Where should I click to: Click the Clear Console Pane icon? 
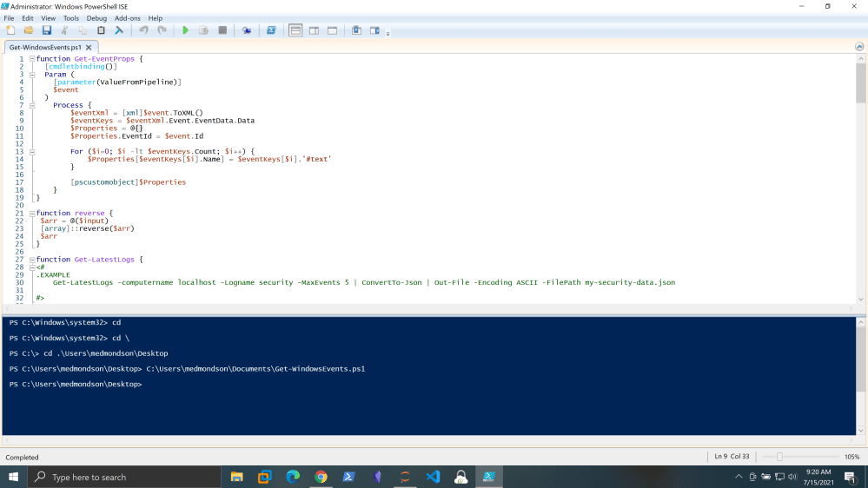coord(119,30)
